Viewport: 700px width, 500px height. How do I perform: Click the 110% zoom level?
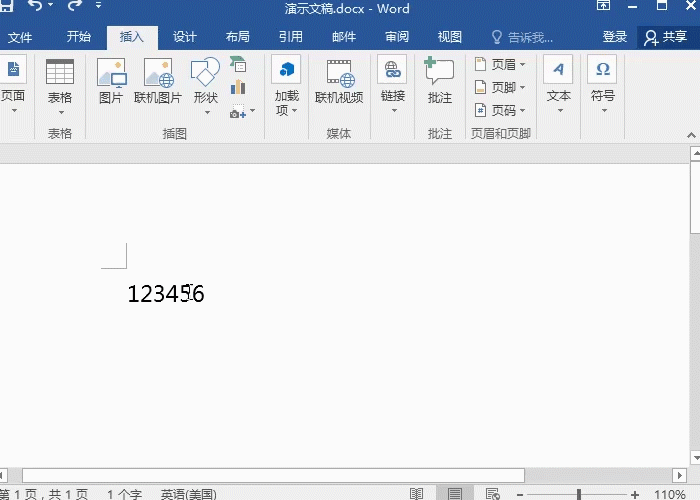click(x=670, y=494)
